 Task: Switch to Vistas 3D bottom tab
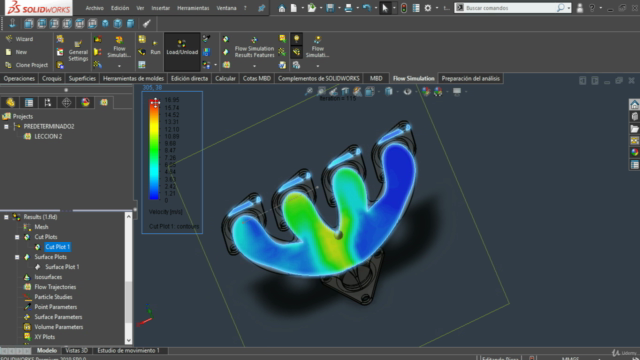[76, 351]
